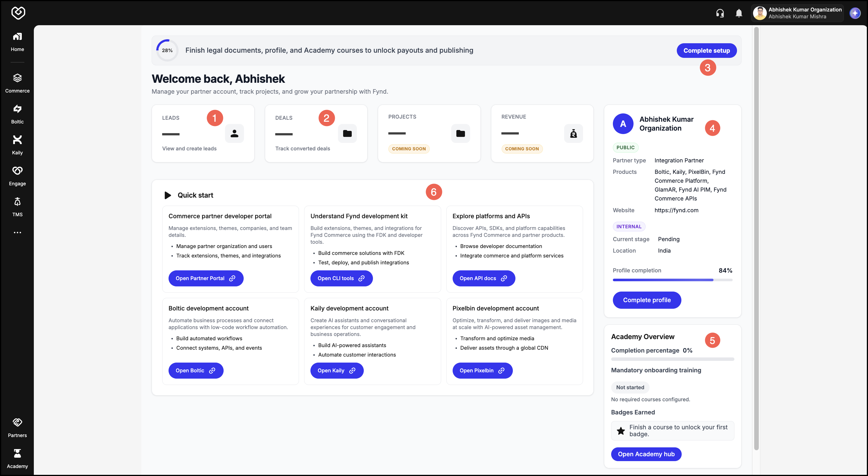Click the headset support icon
Viewport: 868px width, 476px height.
point(720,13)
